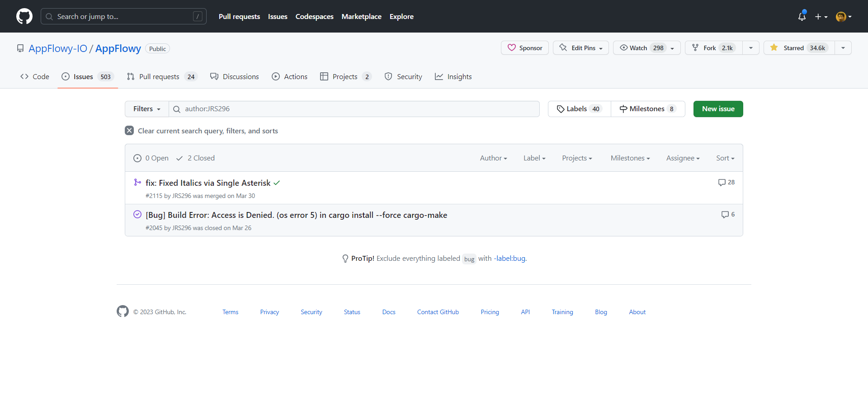The height and width of the screenshot is (405, 868).
Task: Open the notifications bell
Action: tap(802, 16)
